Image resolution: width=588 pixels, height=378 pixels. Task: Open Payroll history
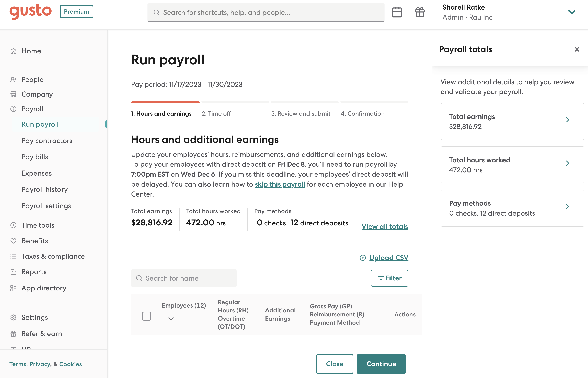44,189
